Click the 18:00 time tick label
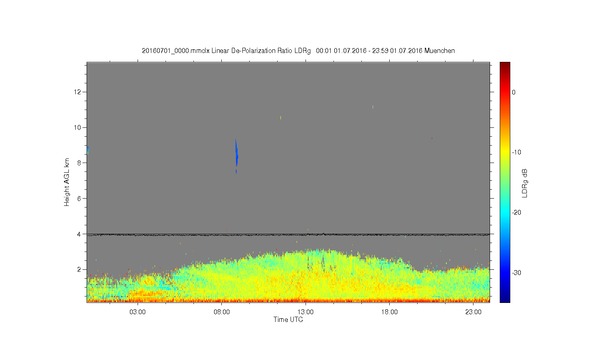This screenshot has width=607, height=364. tap(389, 312)
